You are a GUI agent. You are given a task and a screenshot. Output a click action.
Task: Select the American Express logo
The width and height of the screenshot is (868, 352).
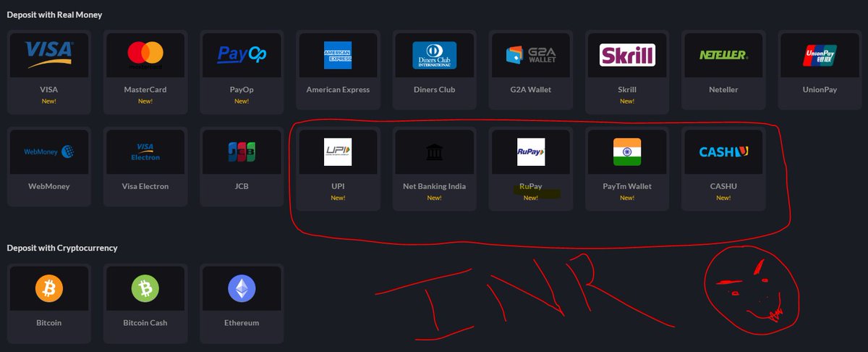coord(338,55)
